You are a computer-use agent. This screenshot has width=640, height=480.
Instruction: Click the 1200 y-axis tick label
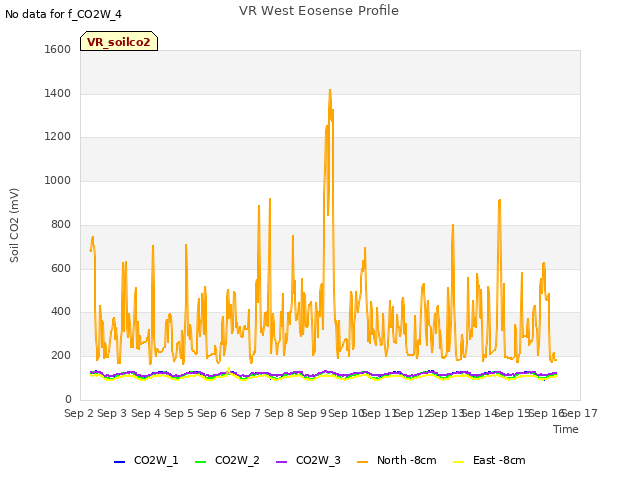coord(58,137)
